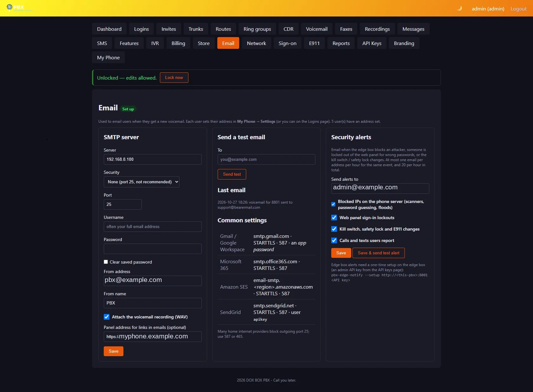This screenshot has width=533, height=392.
Task: Open Network tab
Action: coord(256,43)
